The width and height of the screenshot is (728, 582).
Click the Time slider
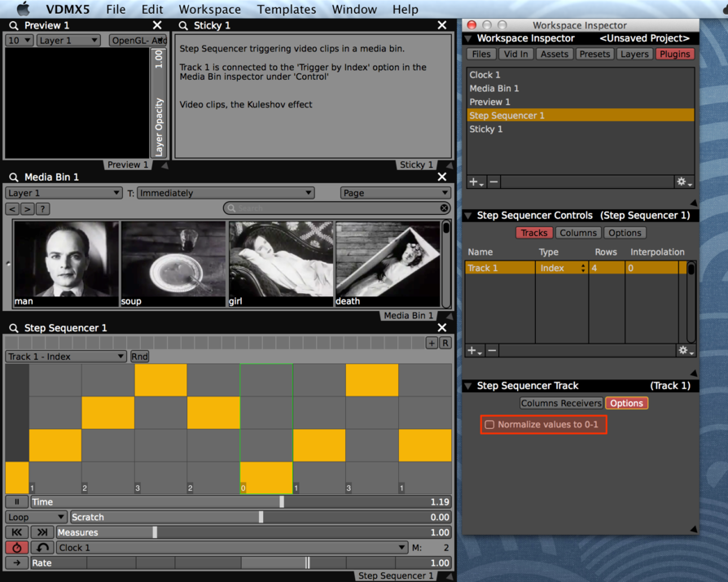[x=240, y=501]
